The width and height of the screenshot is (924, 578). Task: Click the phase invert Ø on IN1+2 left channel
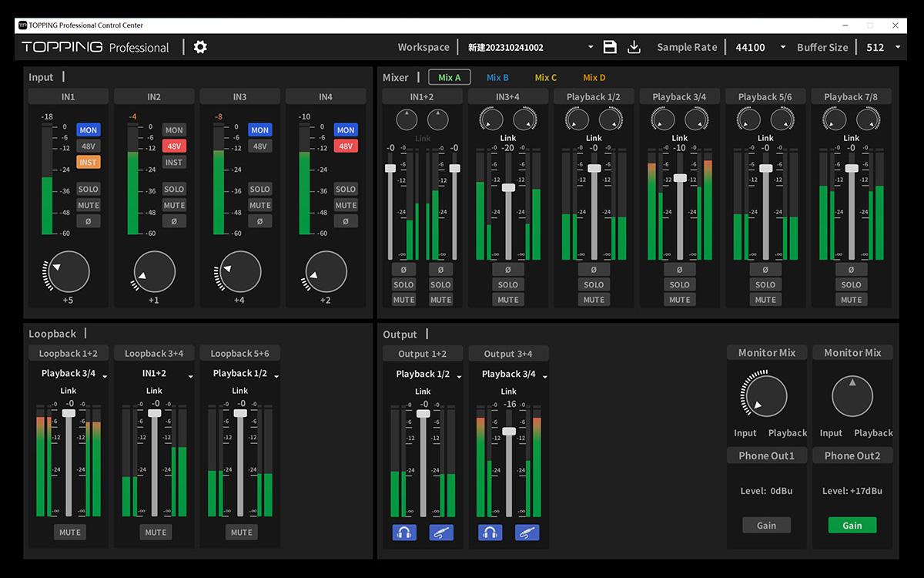pyautogui.click(x=403, y=269)
